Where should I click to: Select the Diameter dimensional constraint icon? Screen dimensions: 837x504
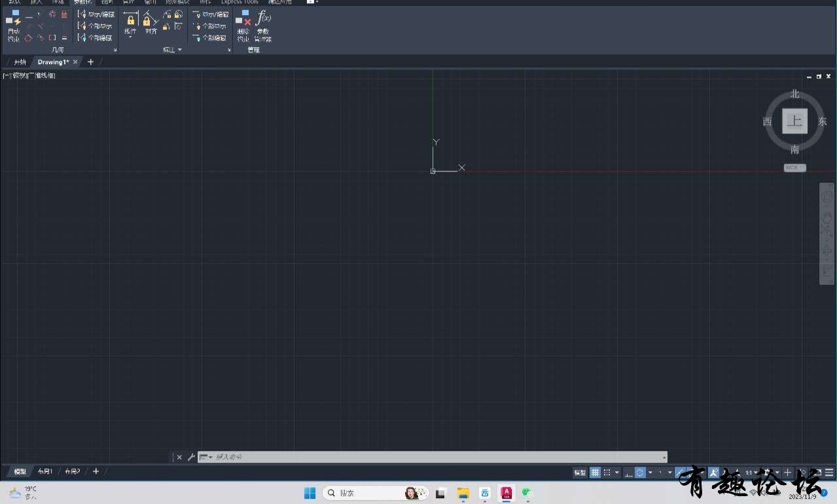click(x=178, y=14)
